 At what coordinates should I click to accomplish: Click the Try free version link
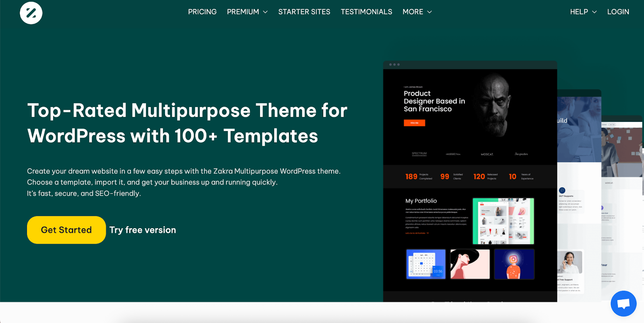click(142, 230)
